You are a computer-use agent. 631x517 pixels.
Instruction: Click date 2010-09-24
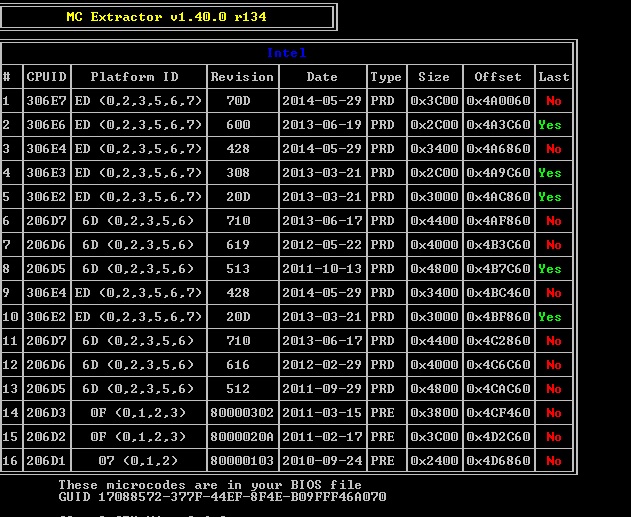click(x=322, y=461)
